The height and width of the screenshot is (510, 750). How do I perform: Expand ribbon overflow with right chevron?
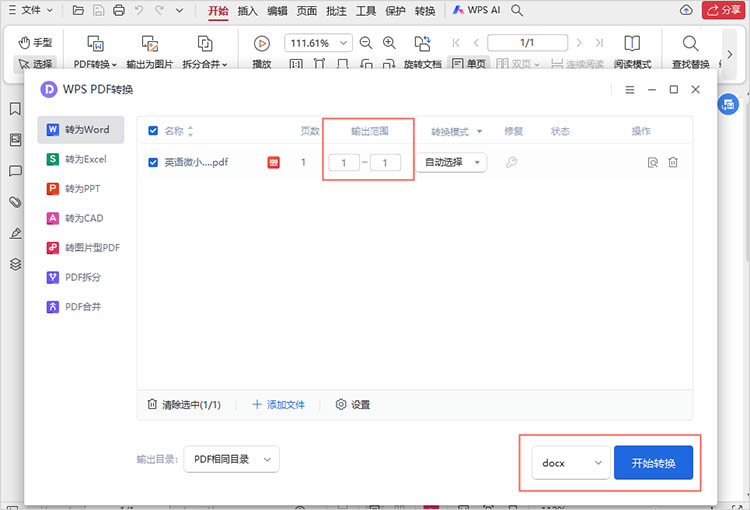click(x=729, y=55)
